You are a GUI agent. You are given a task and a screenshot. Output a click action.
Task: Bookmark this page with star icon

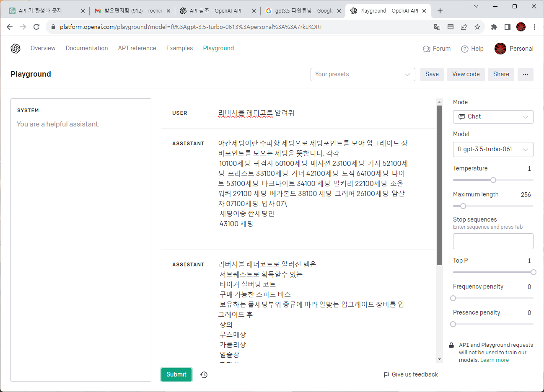point(477,27)
